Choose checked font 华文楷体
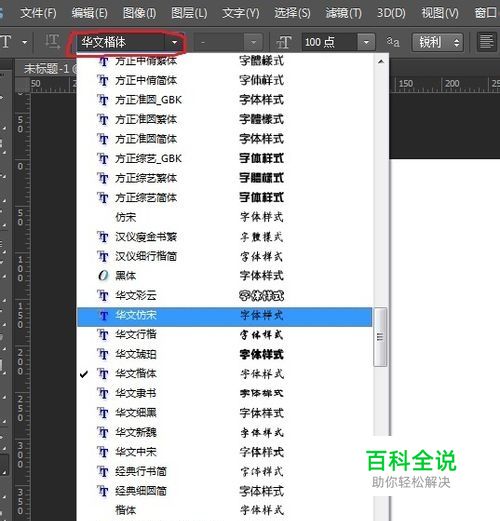The width and height of the screenshot is (500, 521). 224,374
